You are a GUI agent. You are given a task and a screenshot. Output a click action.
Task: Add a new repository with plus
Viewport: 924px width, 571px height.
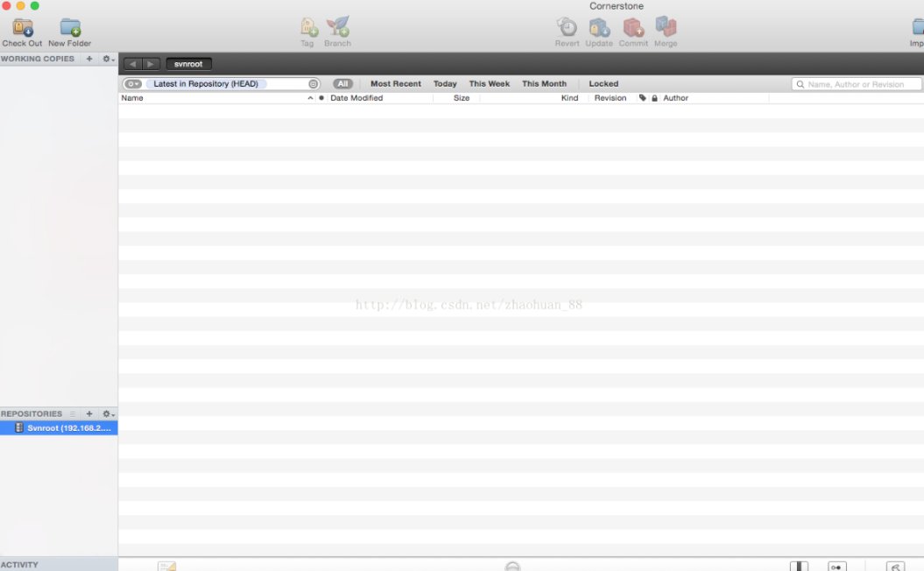89,413
